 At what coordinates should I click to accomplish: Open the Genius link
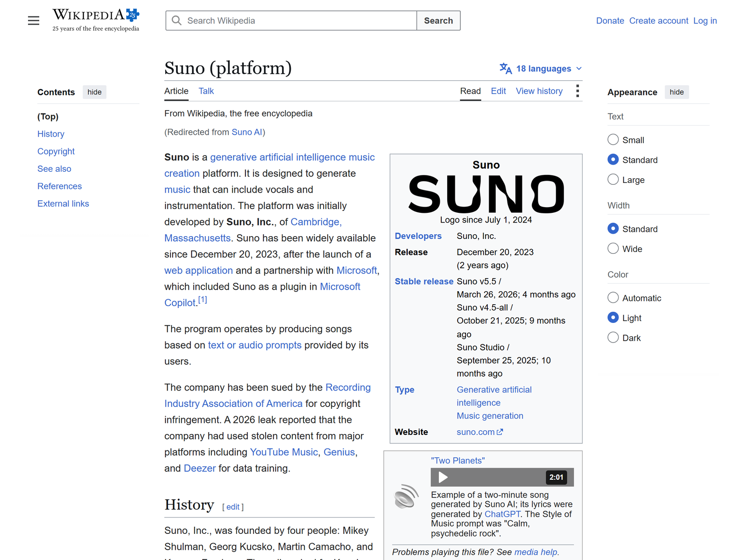coord(339,452)
